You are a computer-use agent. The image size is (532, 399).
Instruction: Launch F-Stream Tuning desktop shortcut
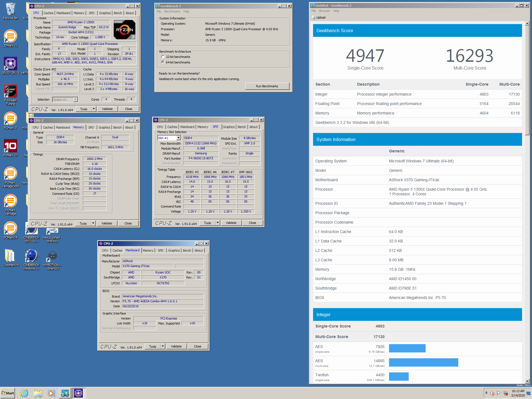[10, 95]
